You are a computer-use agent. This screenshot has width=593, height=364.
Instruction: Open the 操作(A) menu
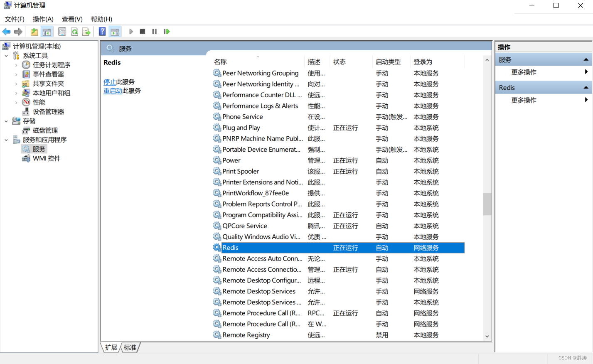43,19
